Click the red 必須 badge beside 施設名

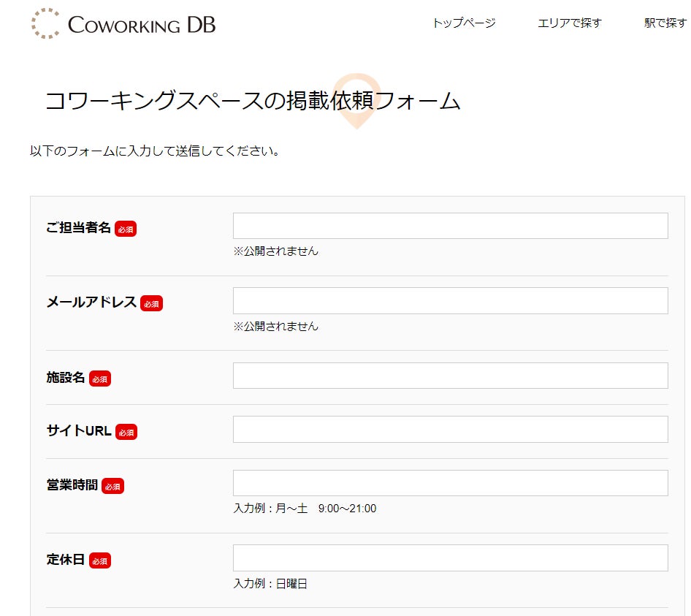[x=100, y=379]
